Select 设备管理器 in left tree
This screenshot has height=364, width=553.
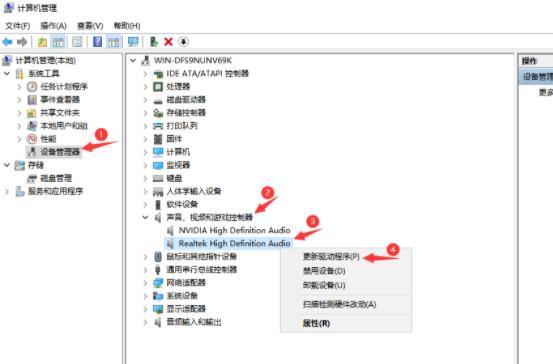(60, 152)
